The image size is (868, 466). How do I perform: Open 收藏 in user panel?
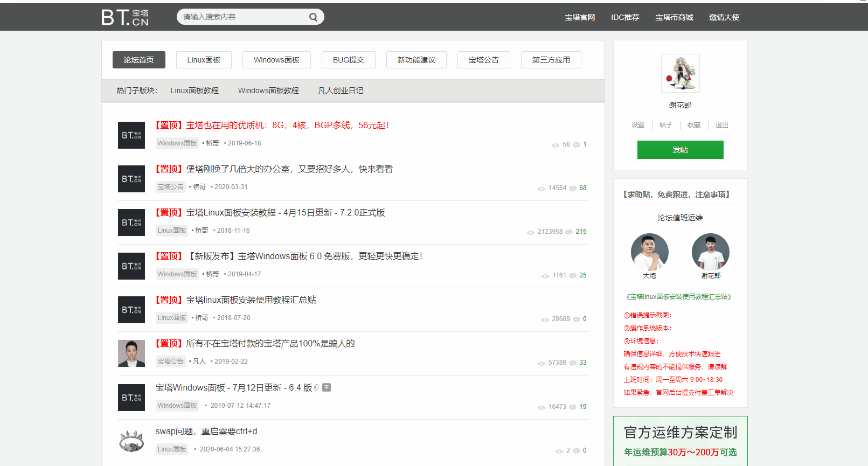[694, 125]
